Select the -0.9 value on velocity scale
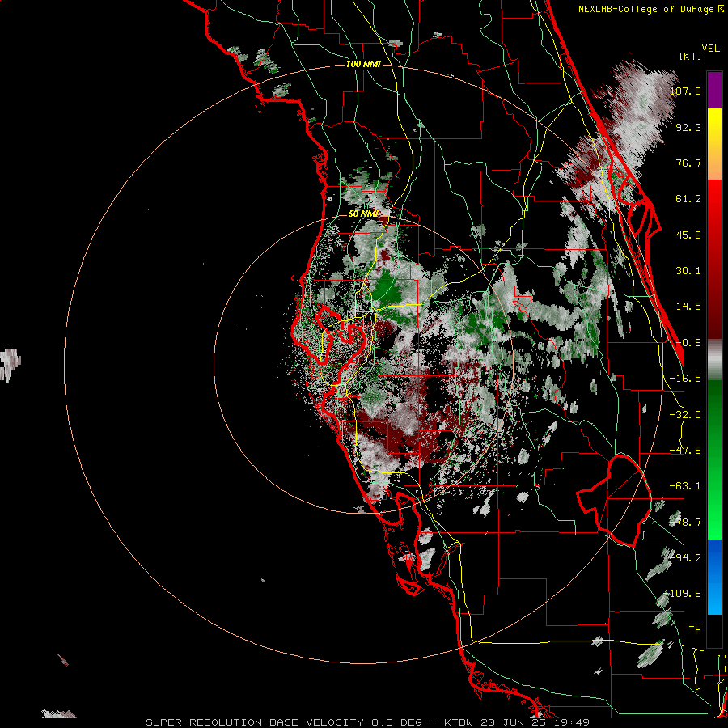728x728 pixels. click(x=688, y=343)
